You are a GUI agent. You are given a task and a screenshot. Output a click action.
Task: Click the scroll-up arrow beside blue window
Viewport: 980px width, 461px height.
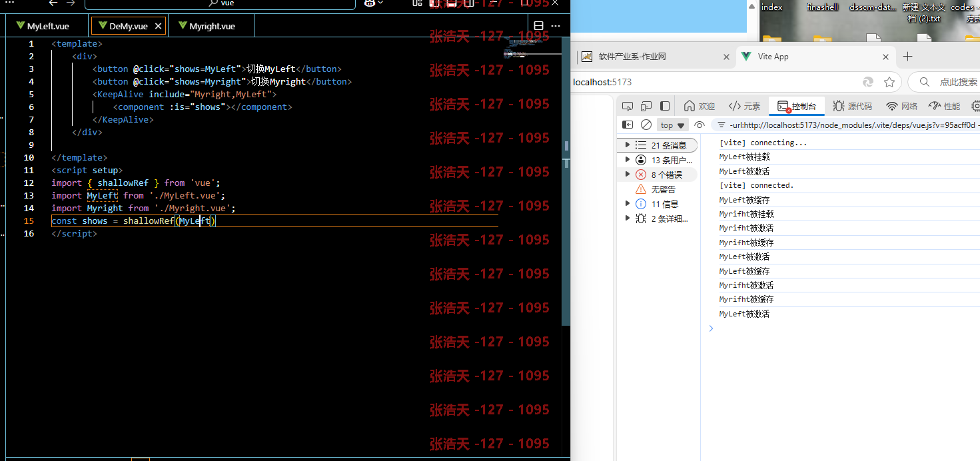752,5
